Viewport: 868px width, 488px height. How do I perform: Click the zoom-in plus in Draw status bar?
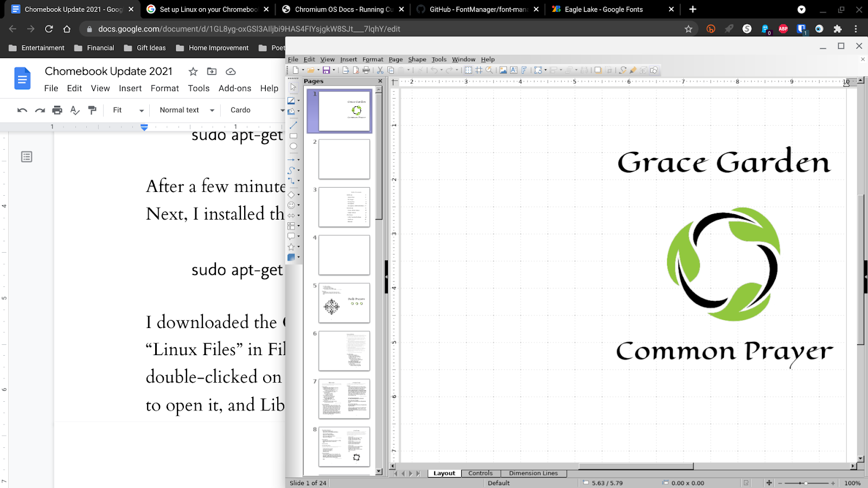point(833,483)
